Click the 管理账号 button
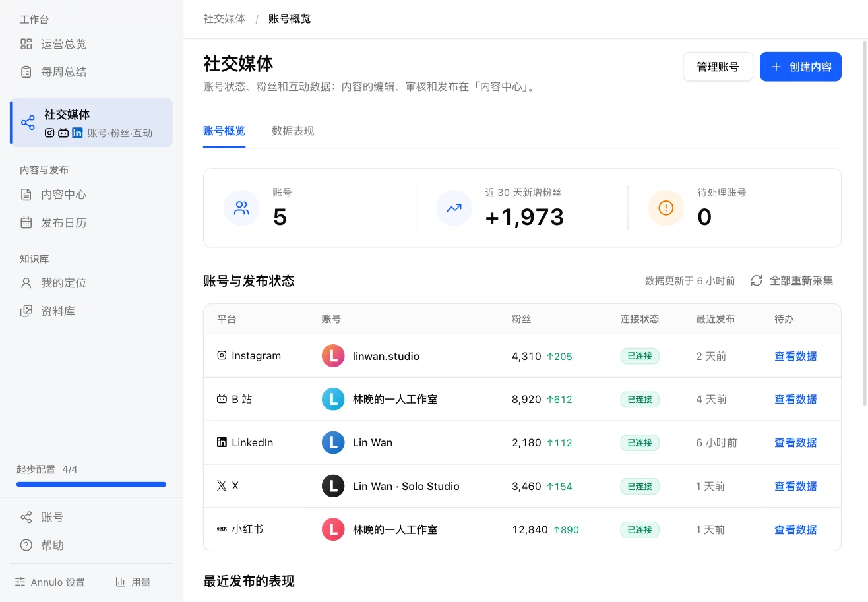Image resolution: width=868 pixels, height=602 pixels. point(718,67)
